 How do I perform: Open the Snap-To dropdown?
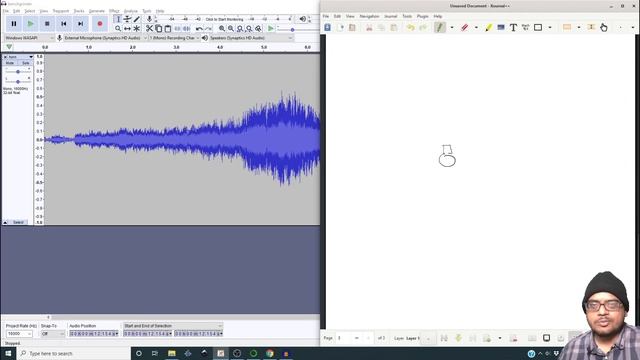[x=53, y=334]
